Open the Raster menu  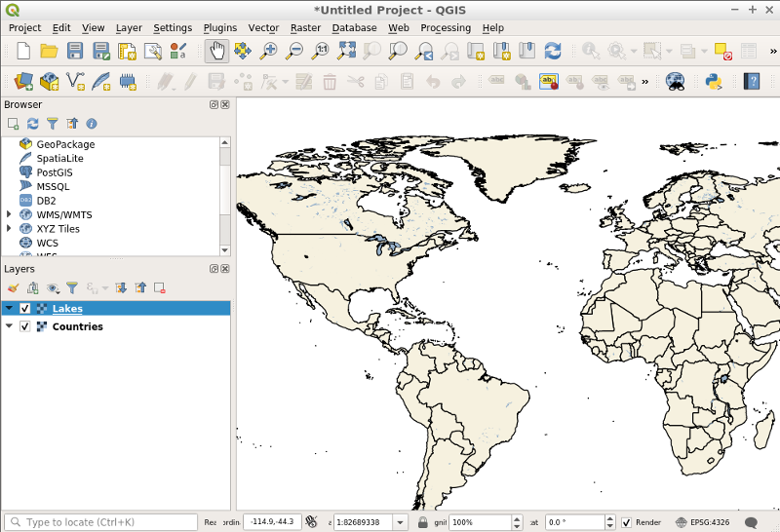pyautogui.click(x=305, y=28)
